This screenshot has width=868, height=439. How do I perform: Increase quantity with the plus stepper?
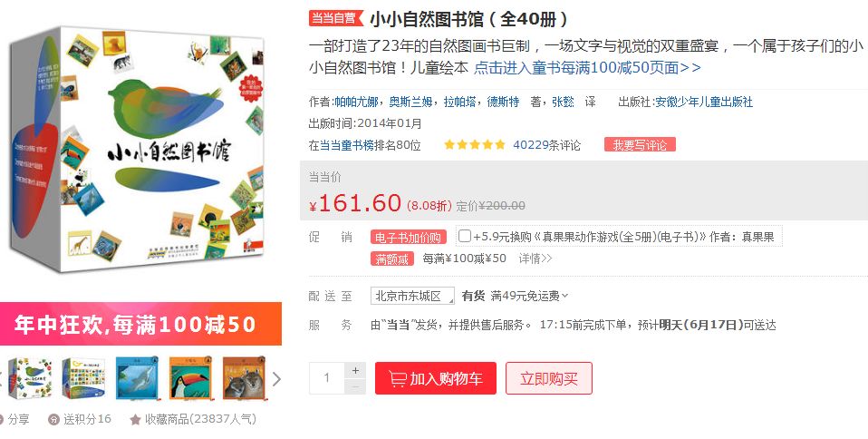pos(355,370)
